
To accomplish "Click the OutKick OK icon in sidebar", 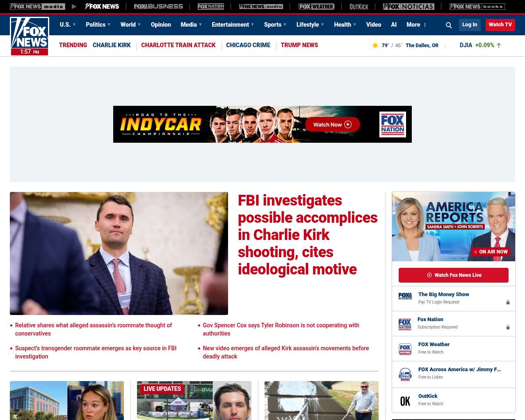I will (x=405, y=401).
